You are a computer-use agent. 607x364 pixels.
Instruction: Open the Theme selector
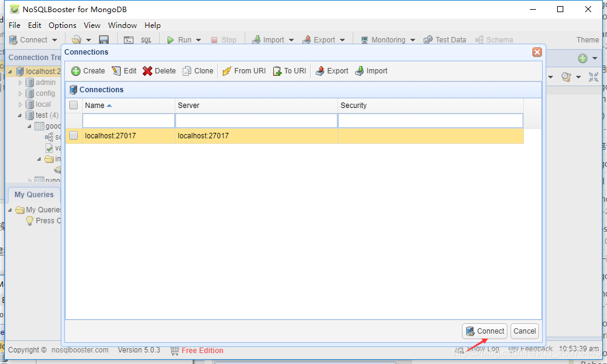tap(587, 40)
